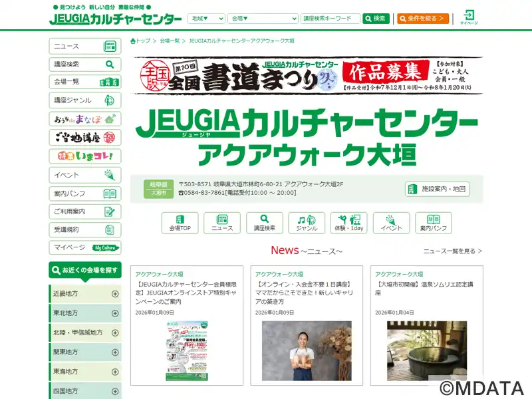Viewport: 532px width, 399px height.
Task: Click the マイページ login icon
Action: [469, 17]
